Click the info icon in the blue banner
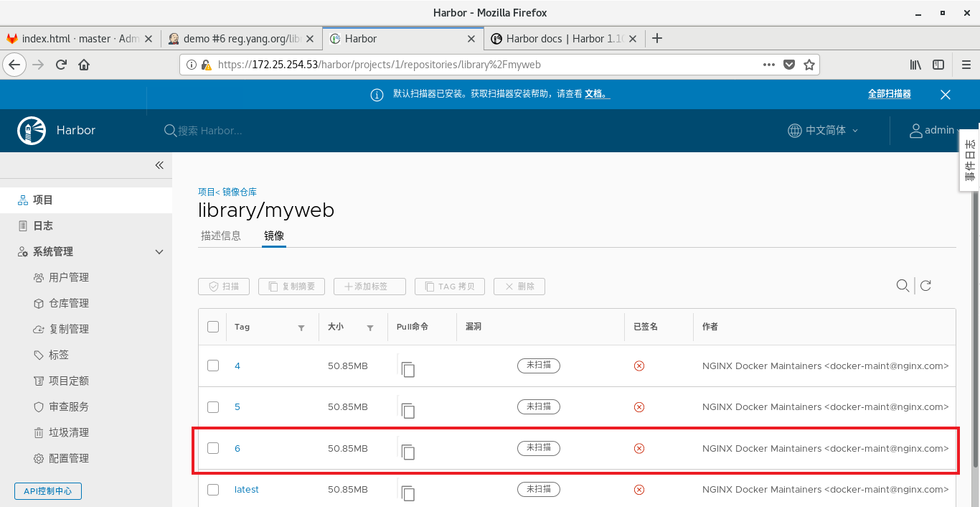The height and width of the screenshot is (507, 980). tap(377, 95)
